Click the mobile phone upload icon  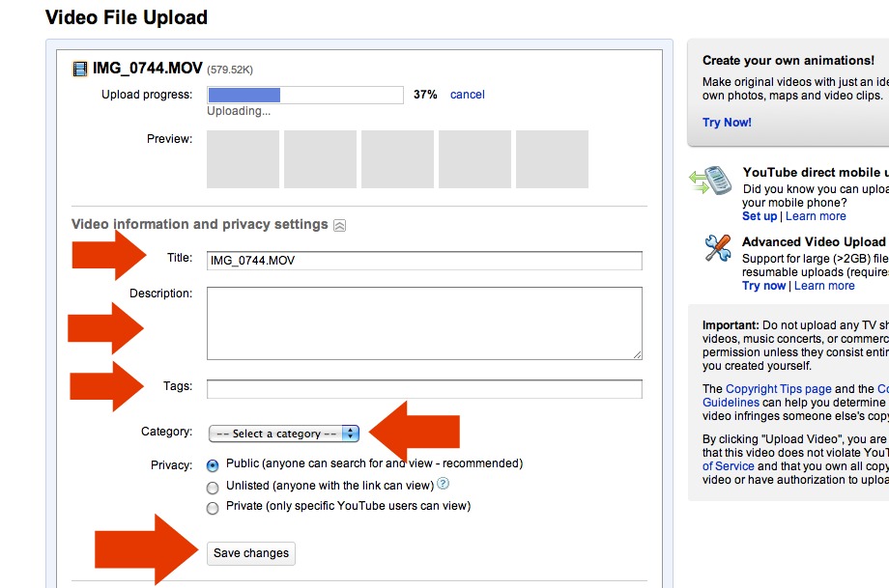point(710,182)
